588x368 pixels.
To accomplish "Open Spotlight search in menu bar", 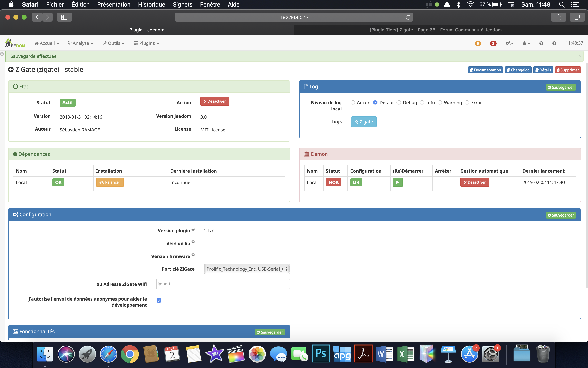I will (561, 4).
